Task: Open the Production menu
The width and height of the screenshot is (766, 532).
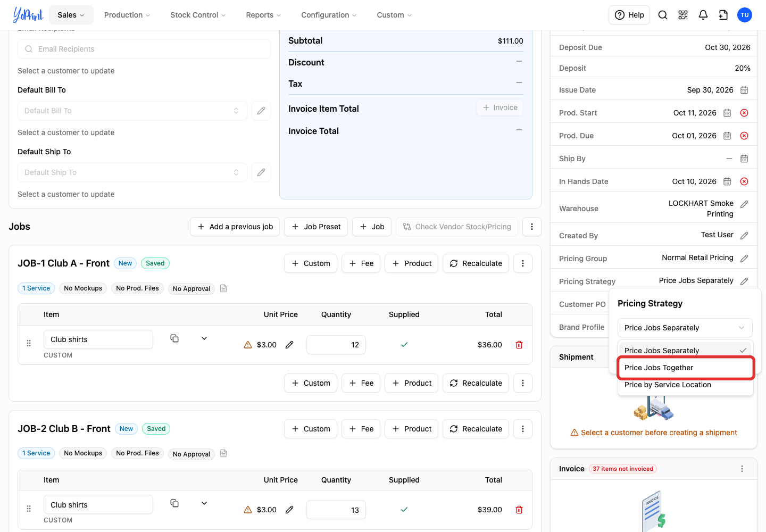Action: [x=127, y=15]
